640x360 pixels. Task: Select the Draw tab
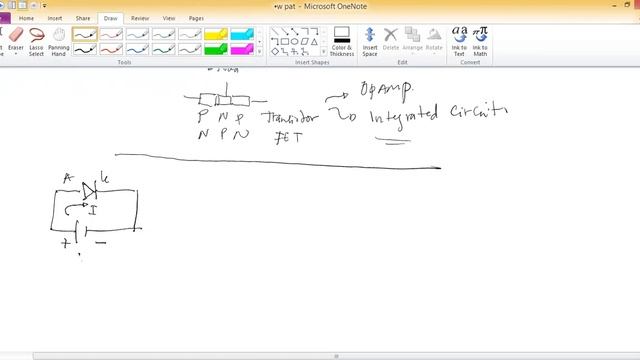[x=111, y=18]
